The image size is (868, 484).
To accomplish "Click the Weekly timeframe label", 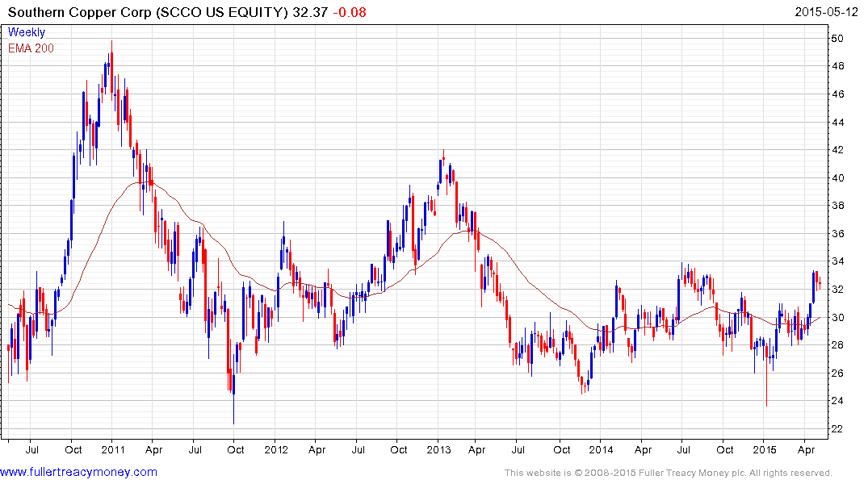I will (x=27, y=32).
